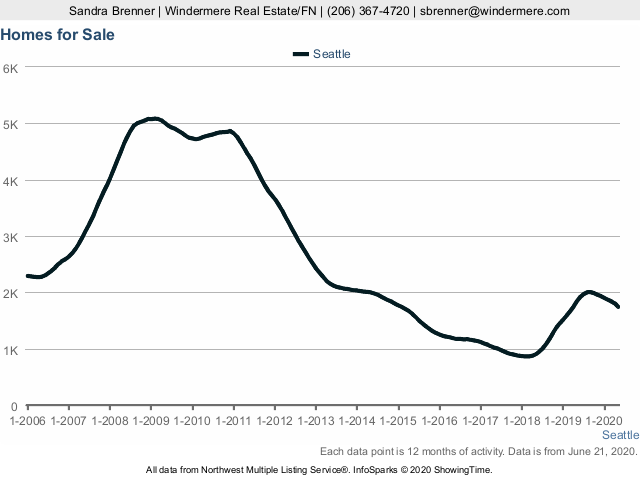The width and height of the screenshot is (640, 480).
Task: Click the Homes for Sale chart title
Action: tap(58, 35)
